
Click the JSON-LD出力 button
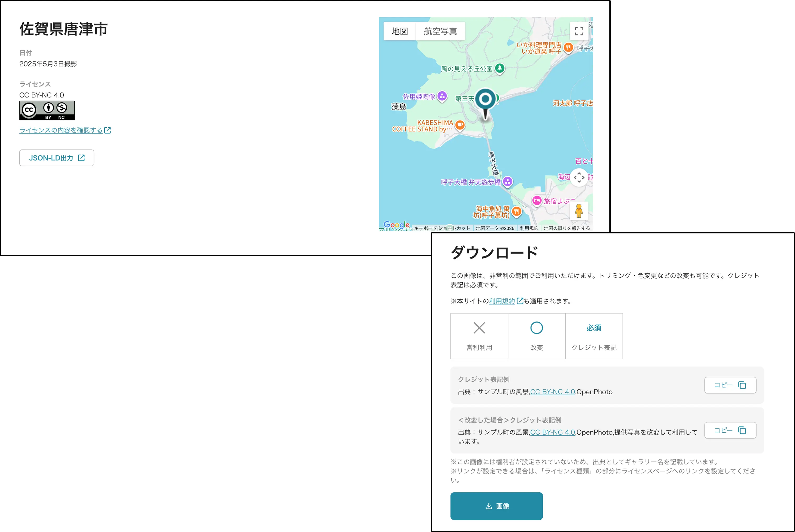[x=57, y=158]
